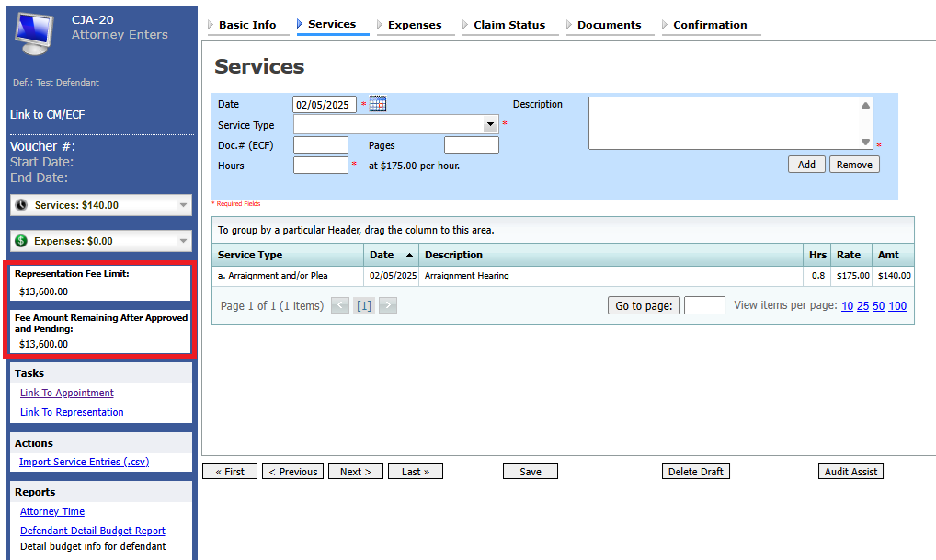
Task: Open the Service Type dropdown
Action: [x=490, y=124]
